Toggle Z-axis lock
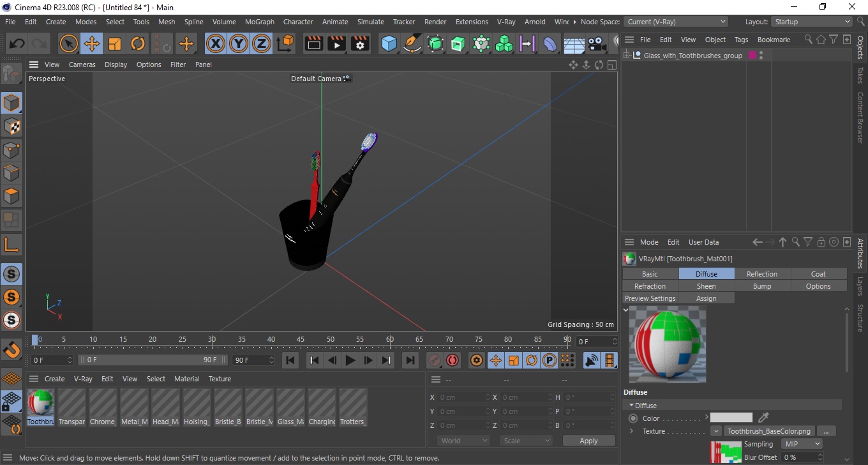The image size is (868, 465). pos(262,43)
